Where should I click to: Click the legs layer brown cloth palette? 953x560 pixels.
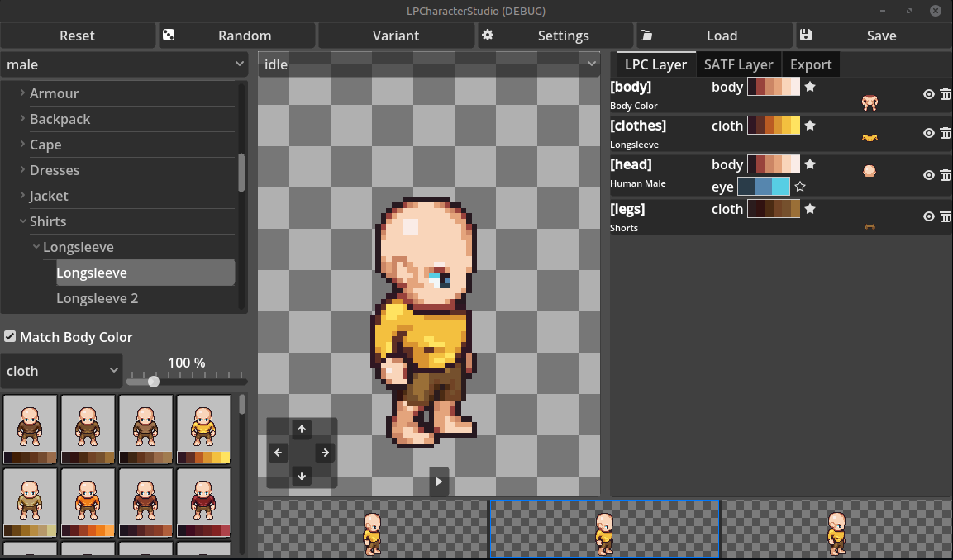tap(773, 209)
